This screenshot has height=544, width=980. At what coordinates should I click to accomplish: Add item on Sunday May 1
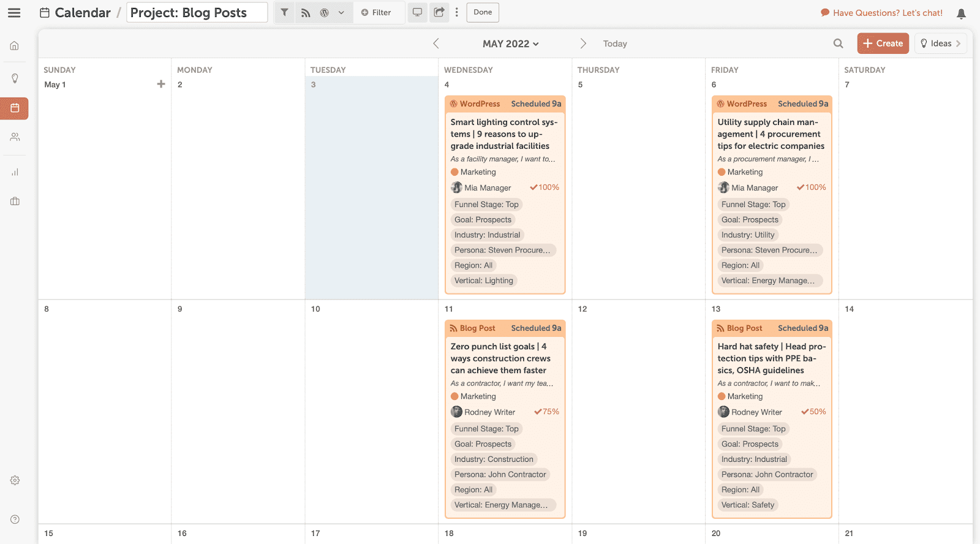point(161,84)
